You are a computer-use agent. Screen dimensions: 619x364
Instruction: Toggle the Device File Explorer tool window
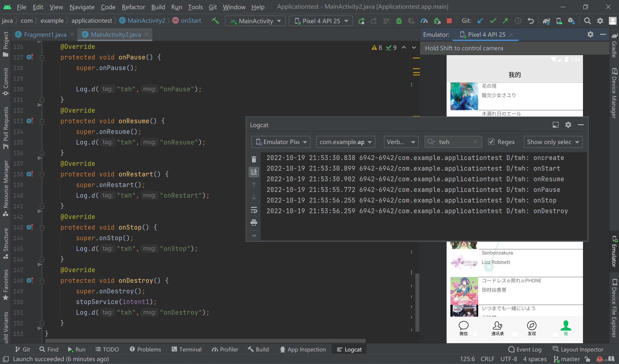(x=614, y=308)
